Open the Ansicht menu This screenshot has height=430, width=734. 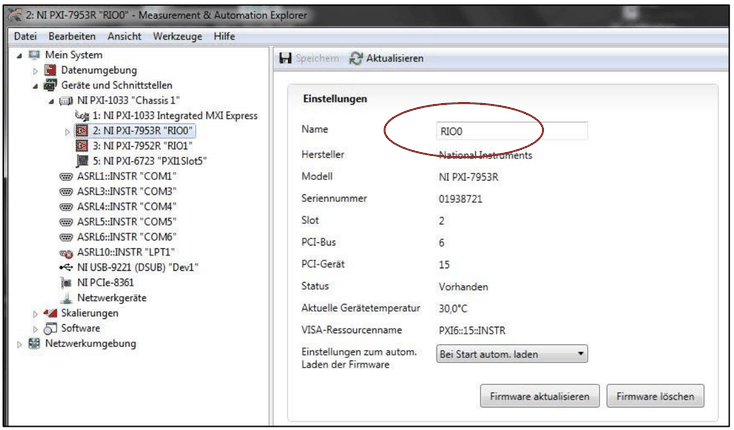click(x=124, y=36)
